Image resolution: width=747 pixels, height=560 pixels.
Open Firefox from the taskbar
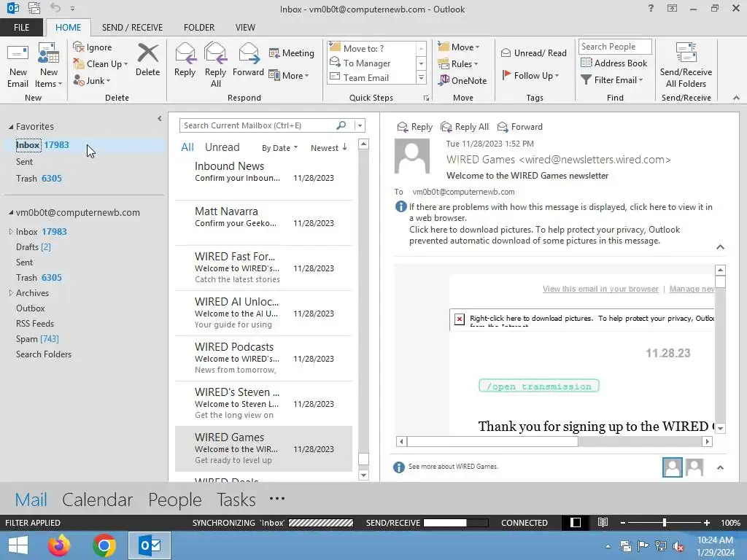click(59, 545)
